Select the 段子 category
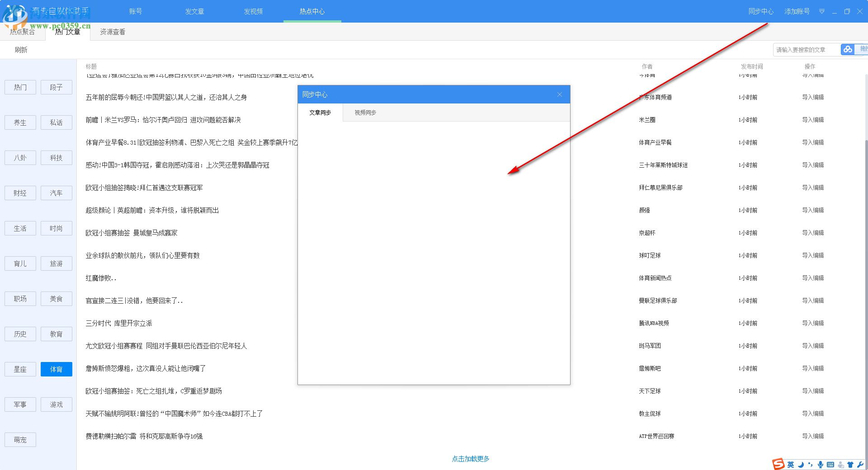868x470 pixels. coord(57,87)
